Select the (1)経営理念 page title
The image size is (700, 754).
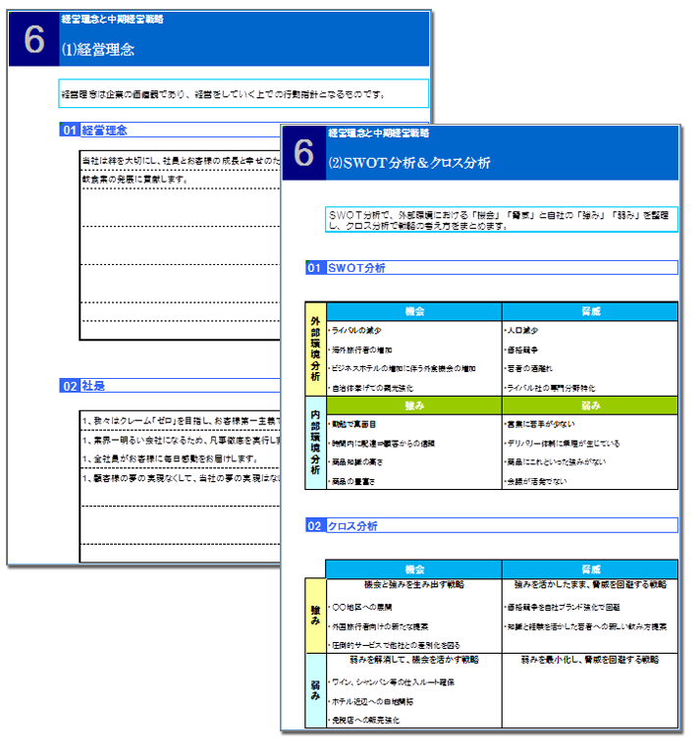coord(98,47)
